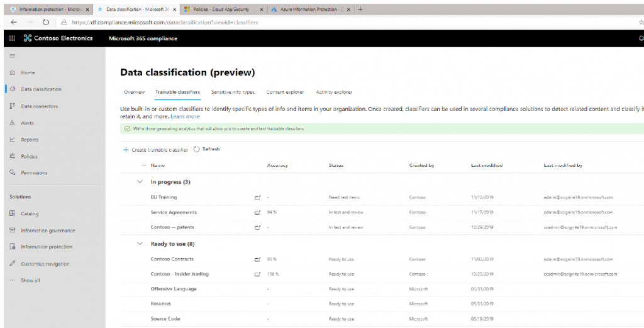644x328 pixels.
Task: Collapse the Ready to use (8) group
Action: pyautogui.click(x=140, y=244)
